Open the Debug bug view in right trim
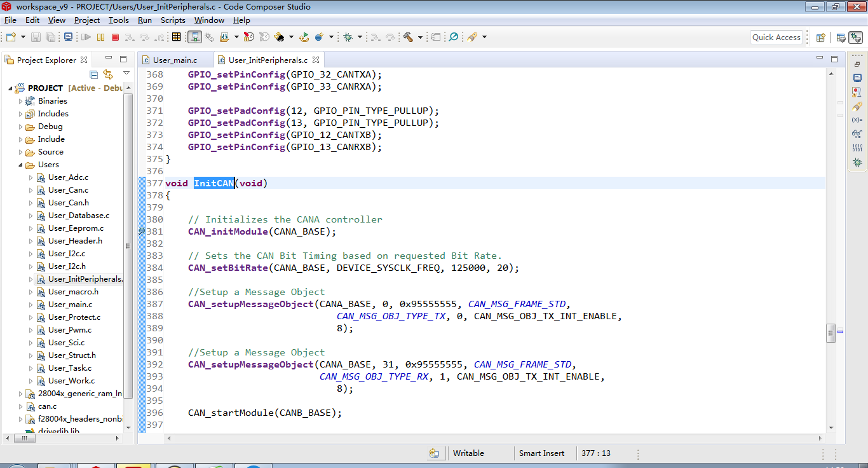 pos(857,163)
